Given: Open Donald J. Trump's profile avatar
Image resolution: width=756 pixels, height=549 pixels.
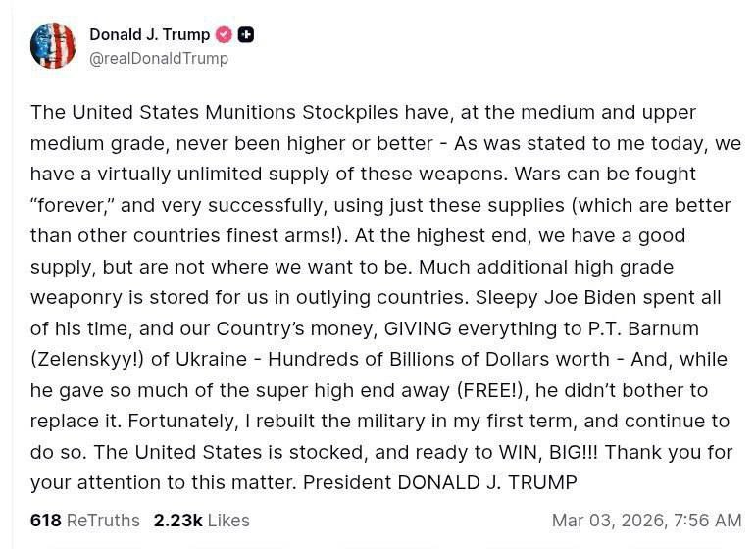Looking at the screenshot, I should point(53,45).
